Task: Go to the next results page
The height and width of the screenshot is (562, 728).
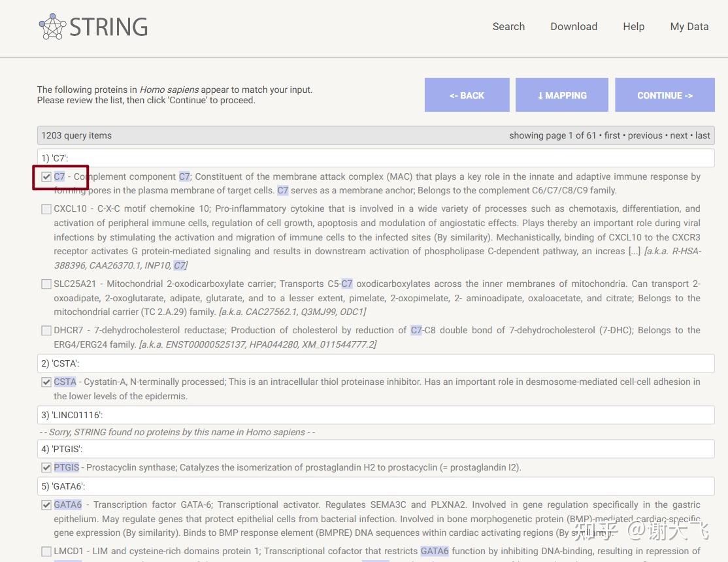Action: click(679, 136)
